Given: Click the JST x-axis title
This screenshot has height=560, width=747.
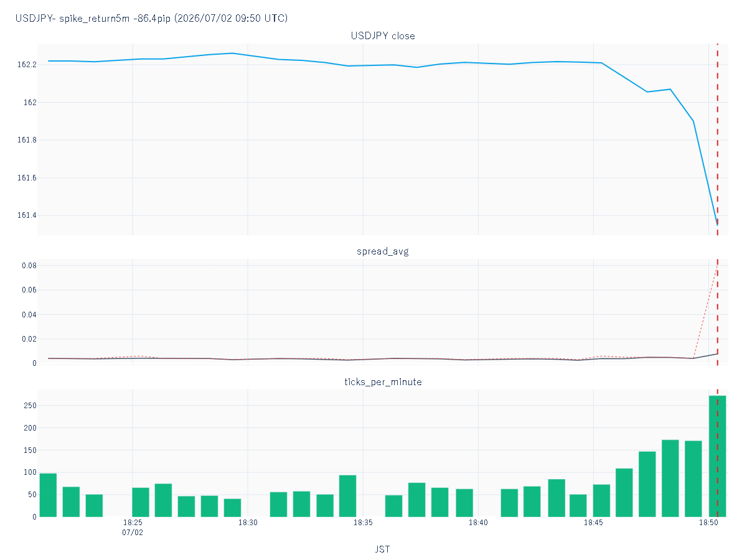Looking at the screenshot, I should pos(383,549).
